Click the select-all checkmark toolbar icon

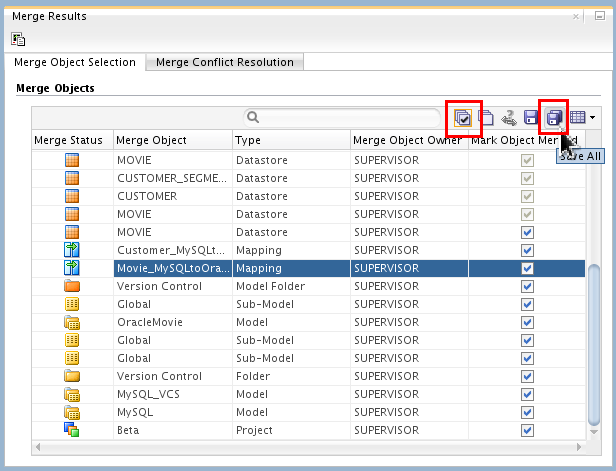click(x=463, y=118)
